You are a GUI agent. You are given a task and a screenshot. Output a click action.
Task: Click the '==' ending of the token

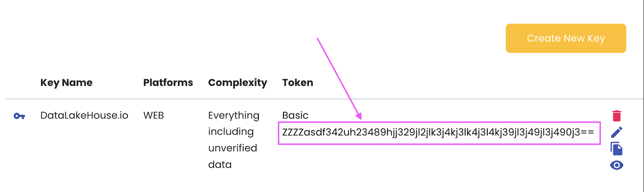click(x=587, y=133)
